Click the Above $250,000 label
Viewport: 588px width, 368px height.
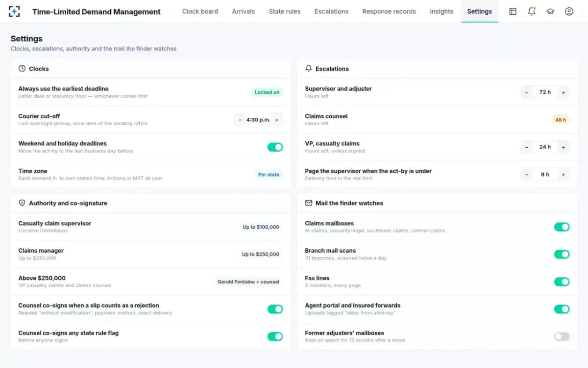(42, 278)
